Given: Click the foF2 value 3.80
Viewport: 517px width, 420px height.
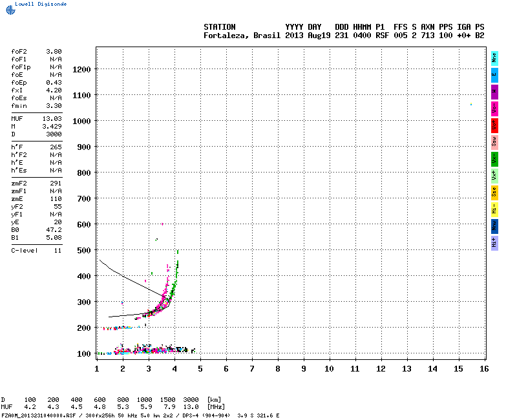Looking at the screenshot, I should pos(54,52).
